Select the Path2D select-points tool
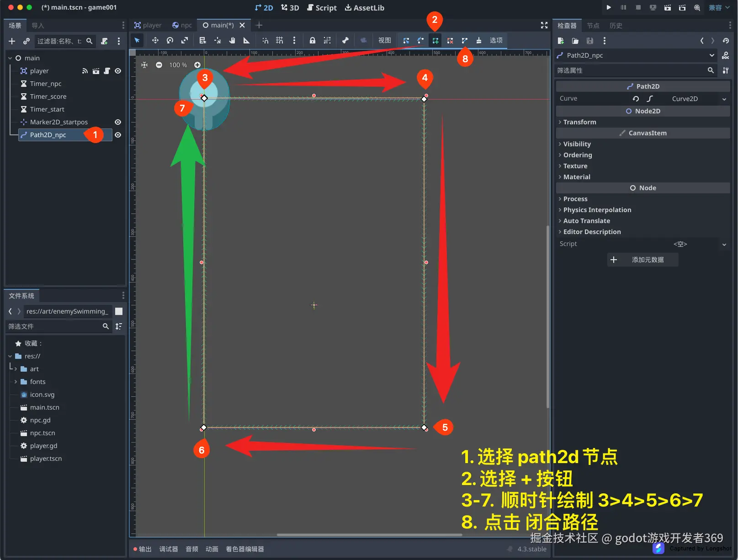Screen dimensions: 738x560 click(406, 40)
